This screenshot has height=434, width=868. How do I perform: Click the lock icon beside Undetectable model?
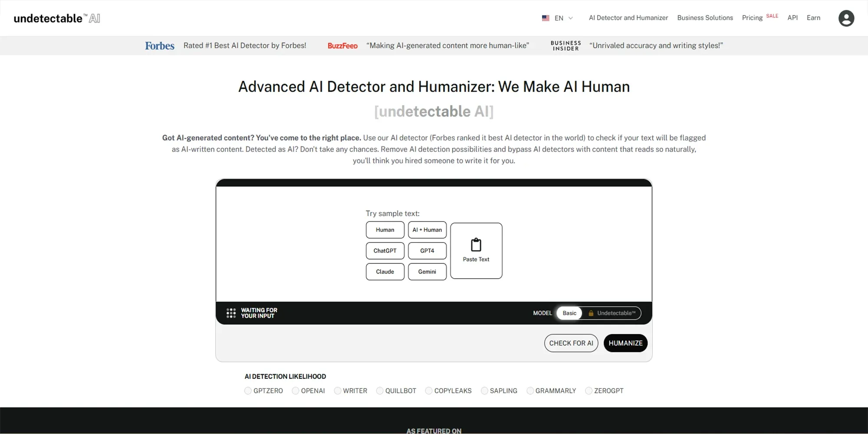pos(591,313)
